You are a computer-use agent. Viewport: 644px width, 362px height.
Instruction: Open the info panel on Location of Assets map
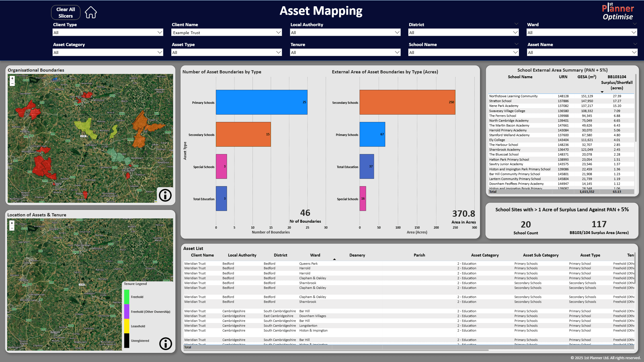tap(165, 344)
